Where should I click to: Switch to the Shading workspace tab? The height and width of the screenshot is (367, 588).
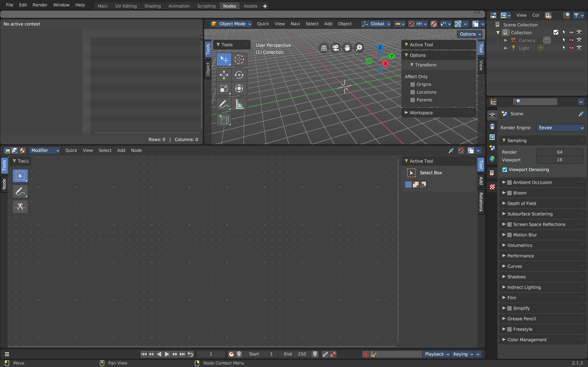[x=152, y=6]
